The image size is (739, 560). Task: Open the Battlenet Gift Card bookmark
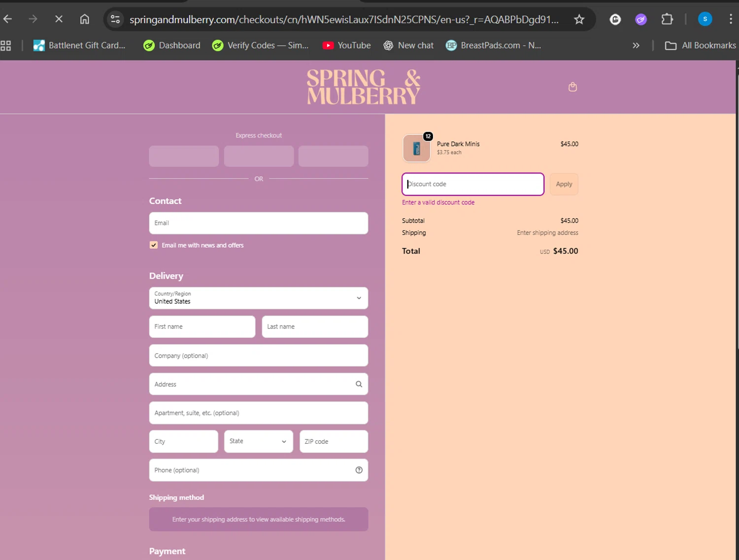79,45
